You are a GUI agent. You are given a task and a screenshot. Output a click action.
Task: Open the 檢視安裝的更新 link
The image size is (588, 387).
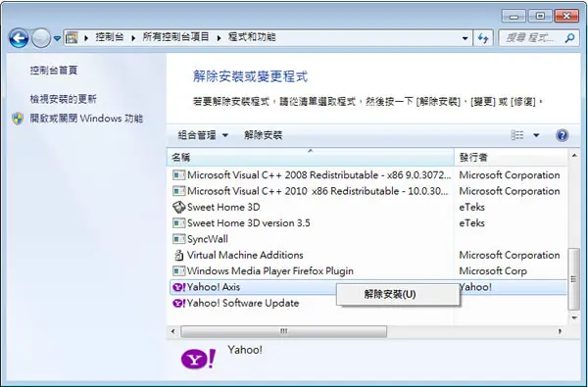(x=63, y=99)
